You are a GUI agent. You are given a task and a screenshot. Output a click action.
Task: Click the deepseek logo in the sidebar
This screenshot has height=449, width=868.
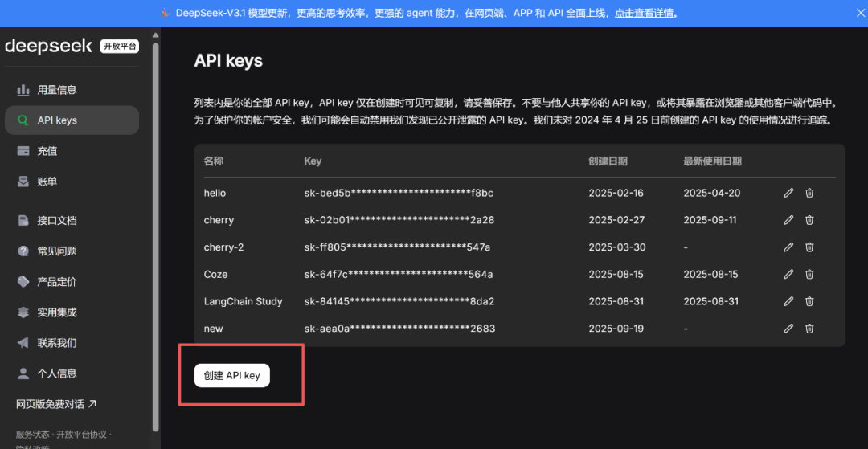click(49, 47)
